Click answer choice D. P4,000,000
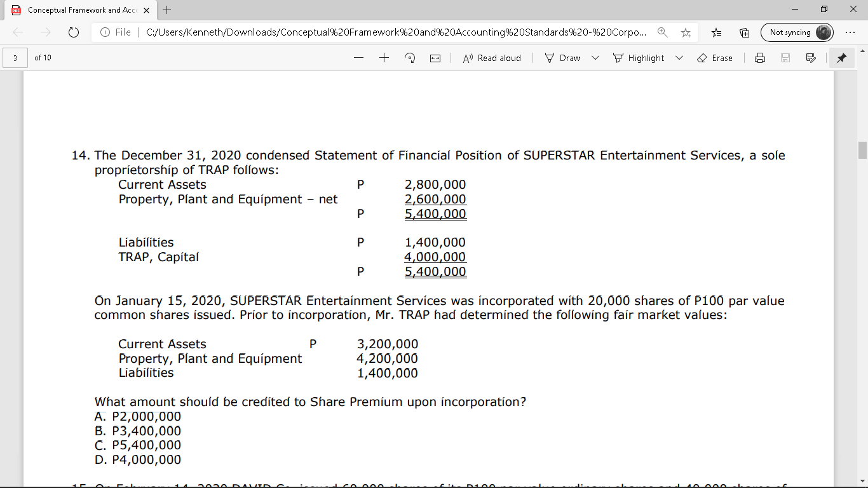The image size is (868, 488). [x=138, y=459]
